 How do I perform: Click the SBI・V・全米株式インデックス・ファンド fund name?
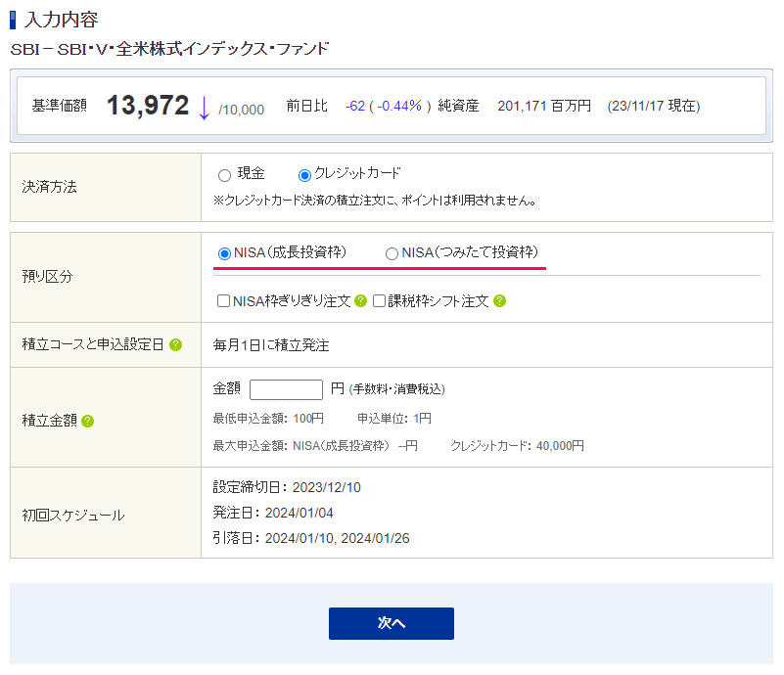[x=169, y=49]
